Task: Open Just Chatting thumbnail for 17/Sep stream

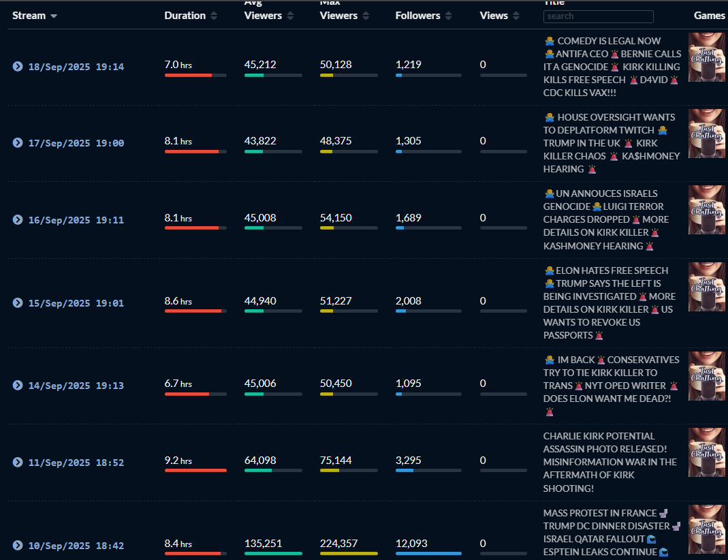Action: [x=708, y=134]
